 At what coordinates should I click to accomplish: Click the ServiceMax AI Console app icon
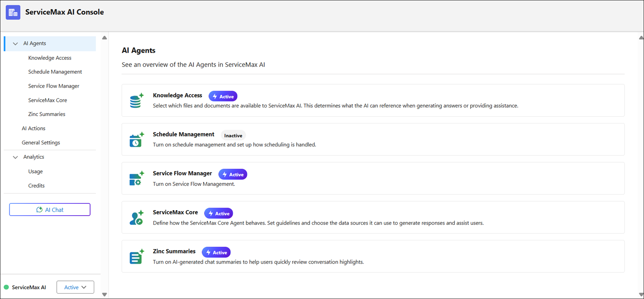[x=13, y=12]
